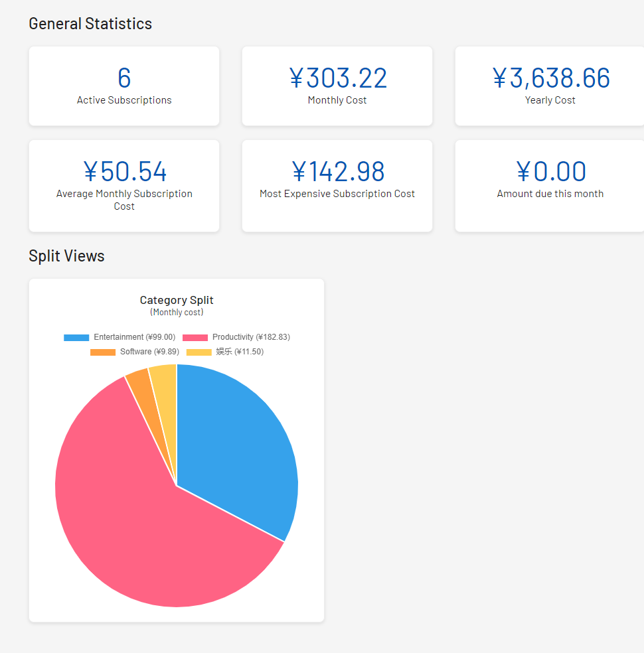Screen dimensions: 644x653
Task: Click the orange Software legend swatch
Action: [103, 352]
